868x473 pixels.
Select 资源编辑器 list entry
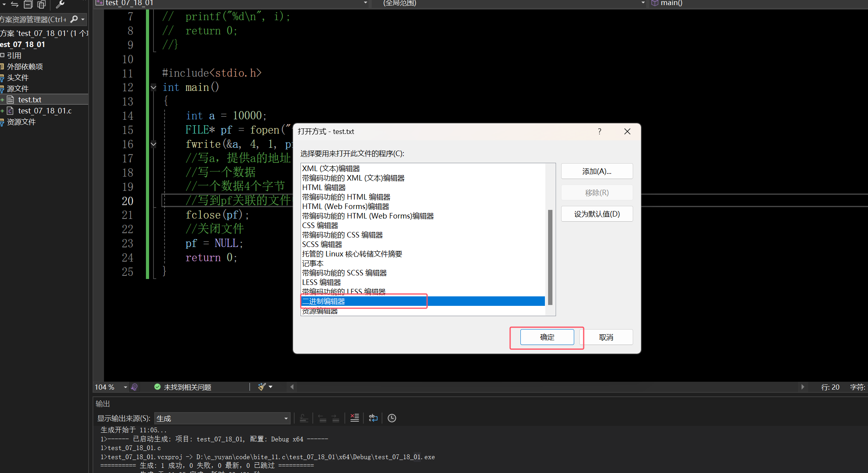coord(320,311)
